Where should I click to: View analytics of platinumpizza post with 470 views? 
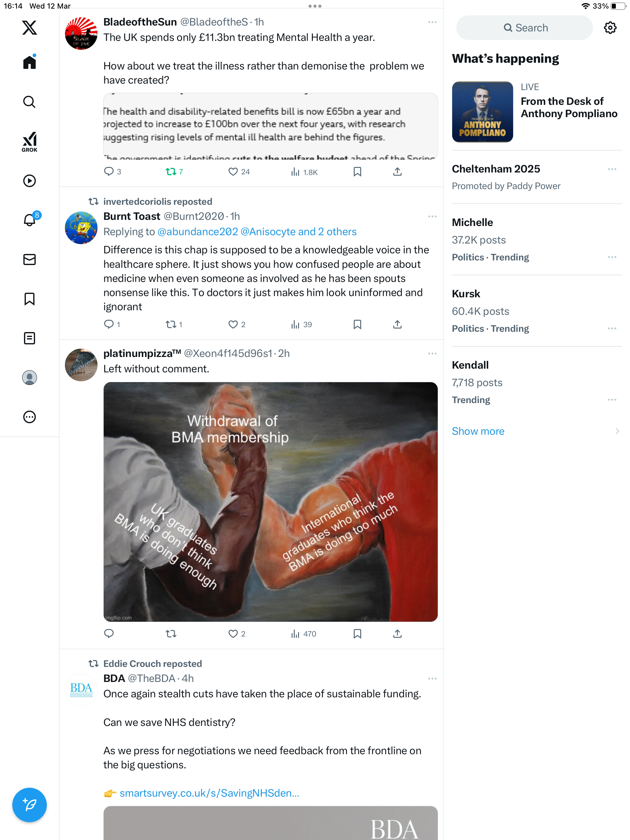(x=303, y=633)
